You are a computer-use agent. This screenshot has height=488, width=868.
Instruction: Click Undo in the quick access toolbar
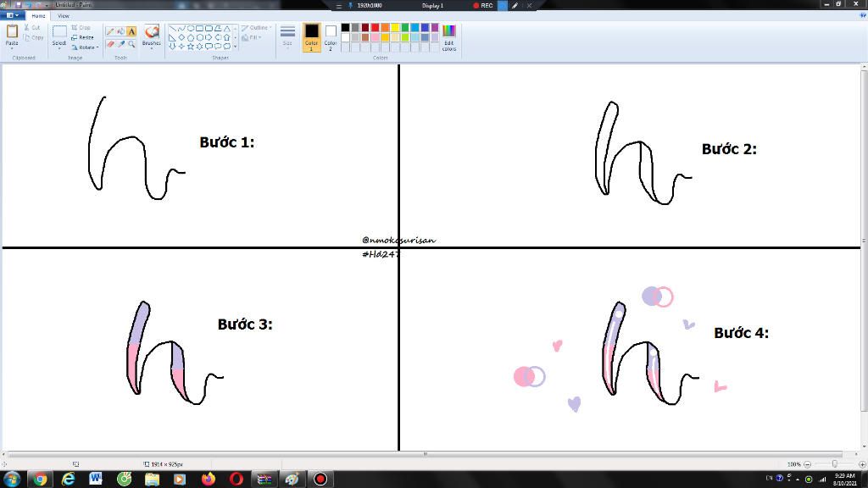[29, 4]
